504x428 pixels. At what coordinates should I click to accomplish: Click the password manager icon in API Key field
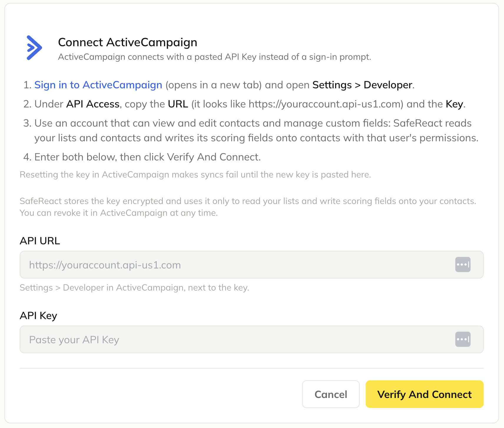point(463,339)
